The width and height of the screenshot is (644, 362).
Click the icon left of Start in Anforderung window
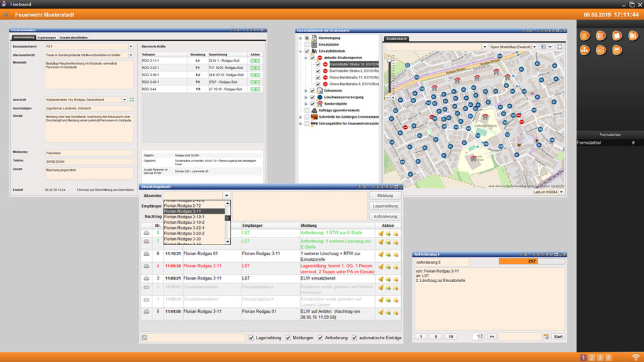[546, 337]
